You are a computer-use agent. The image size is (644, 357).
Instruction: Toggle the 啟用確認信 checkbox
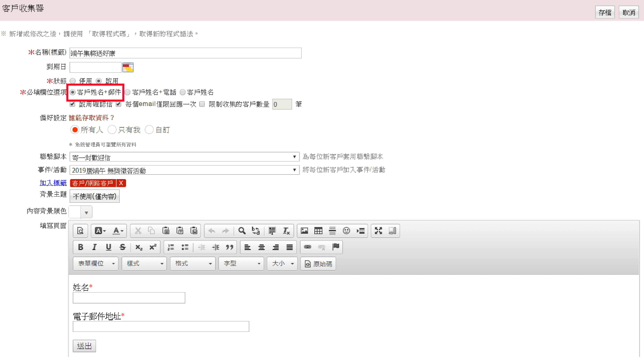(x=72, y=104)
